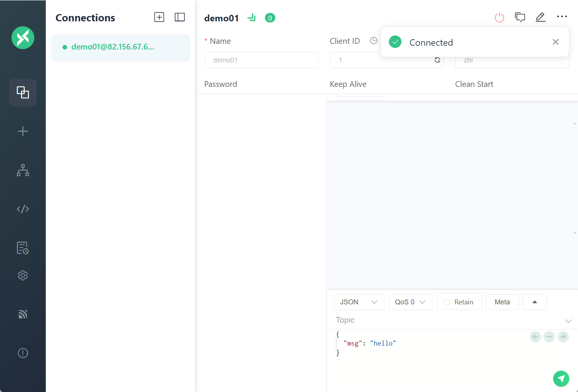Open the QoS 0 dropdown

point(410,302)
